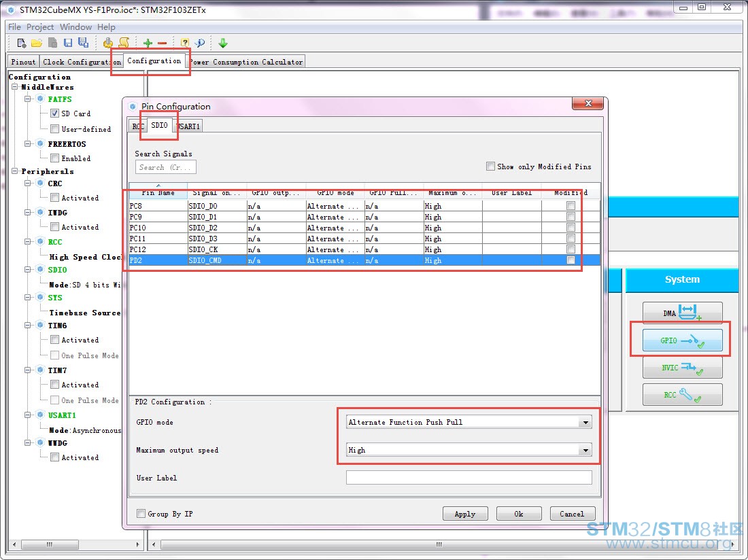Viewport: 748px width, 560px height.
Task: Select the USART1 tab in Pin Configuration
Action: [188, 126]
